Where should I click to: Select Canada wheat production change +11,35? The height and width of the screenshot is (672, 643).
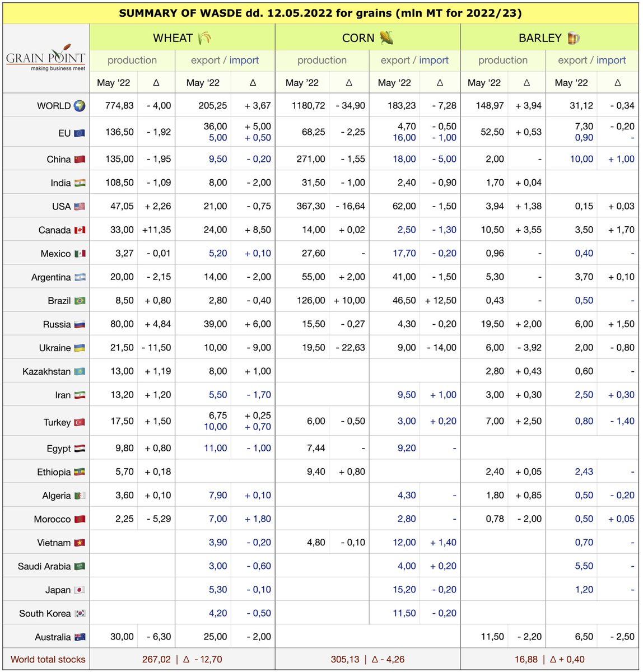tap(157, 230)
